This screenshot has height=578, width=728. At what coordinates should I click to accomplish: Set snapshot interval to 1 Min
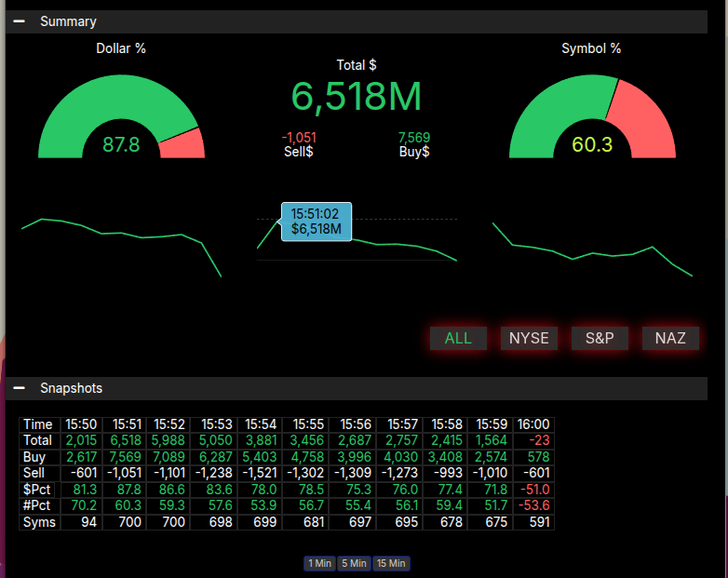point(319,563)
